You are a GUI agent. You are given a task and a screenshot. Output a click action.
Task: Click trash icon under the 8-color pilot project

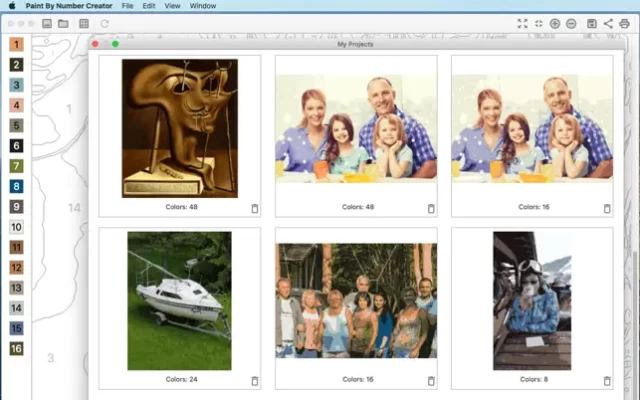click(606, 381)
